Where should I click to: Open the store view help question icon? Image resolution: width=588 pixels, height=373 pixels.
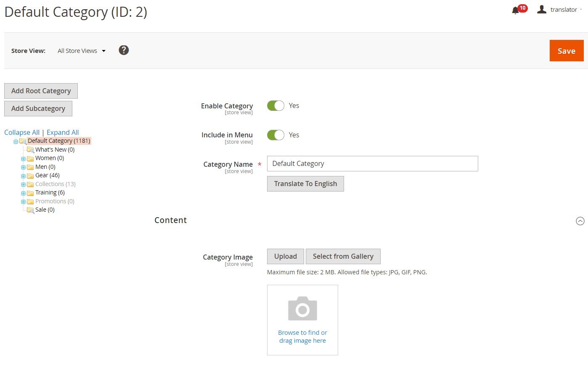[124, 50]
